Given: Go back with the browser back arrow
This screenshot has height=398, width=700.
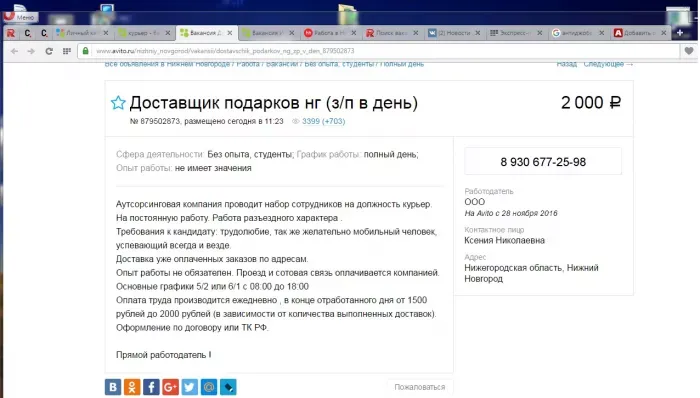Looking at the screenshot, I should point(14,51).
